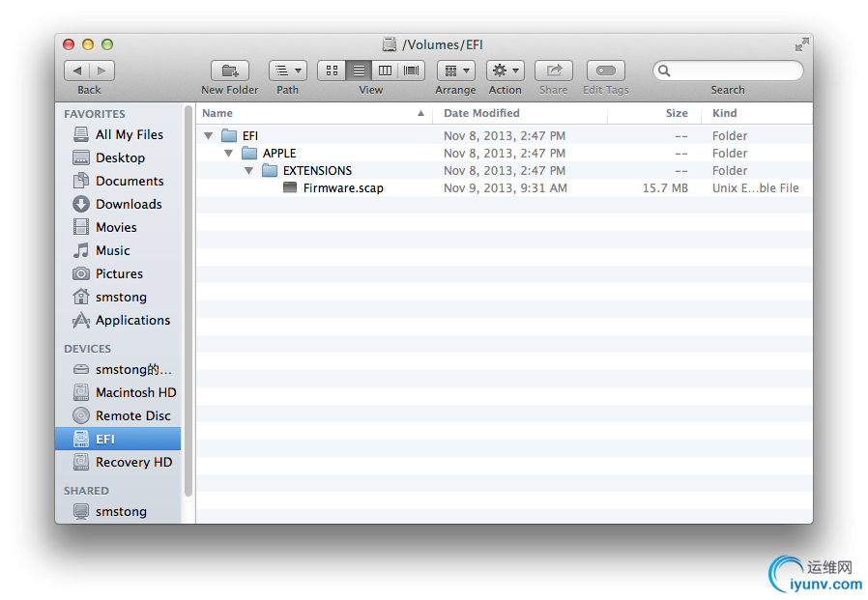Click the EXTENSIONS folder name

[x=317, y=170]
